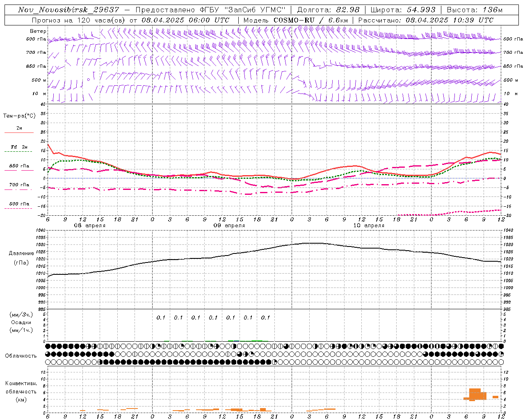Click the 09 апреля date label
The height and width of the screenshot is (420, 525).
point(229,226)
